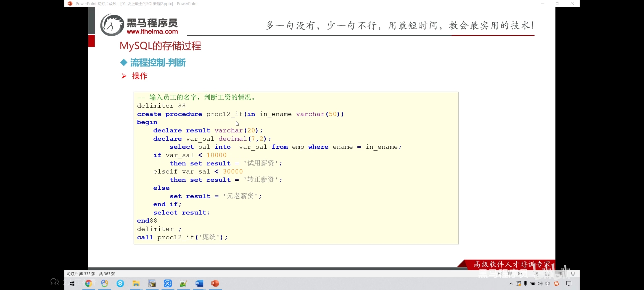Open the notification action center
The height and width of the screenshot is (290, 644).
click(569, 284)
